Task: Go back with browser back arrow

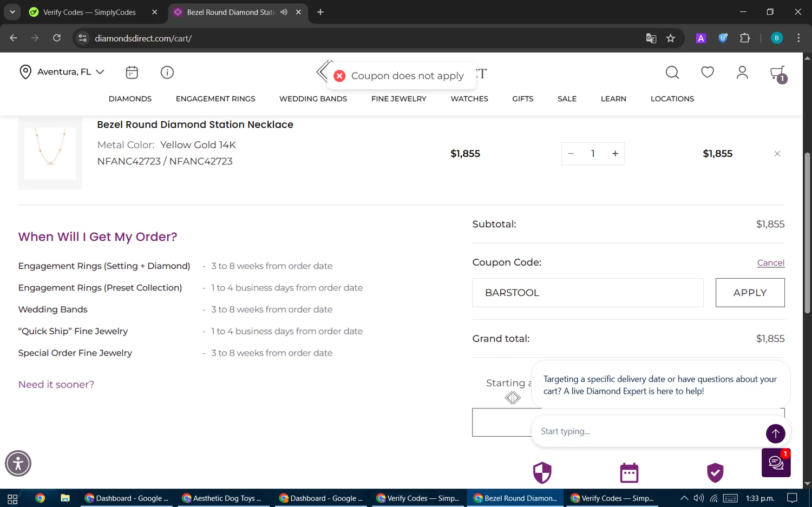Action: click(14, 38)
